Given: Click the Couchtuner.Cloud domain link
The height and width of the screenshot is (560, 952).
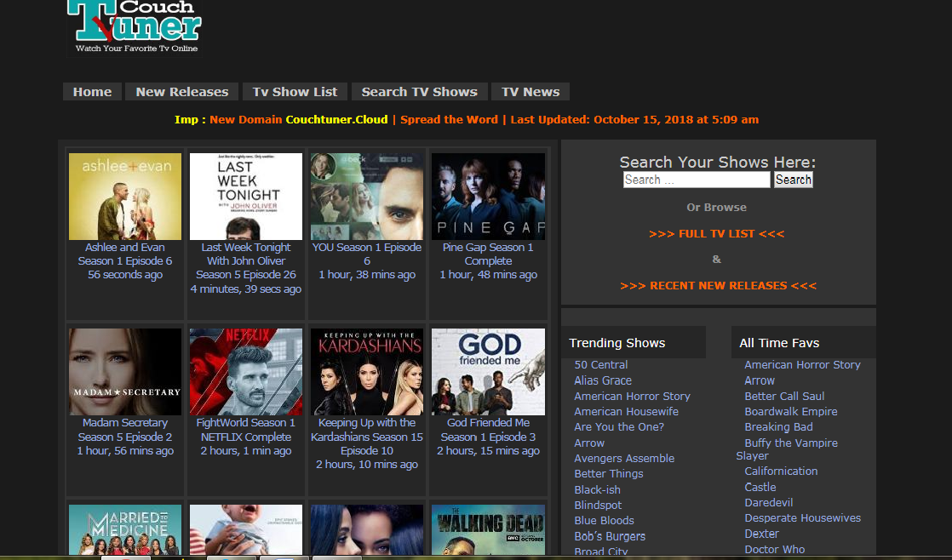Looking at the screenshot, I should click(x=336, y=119).
